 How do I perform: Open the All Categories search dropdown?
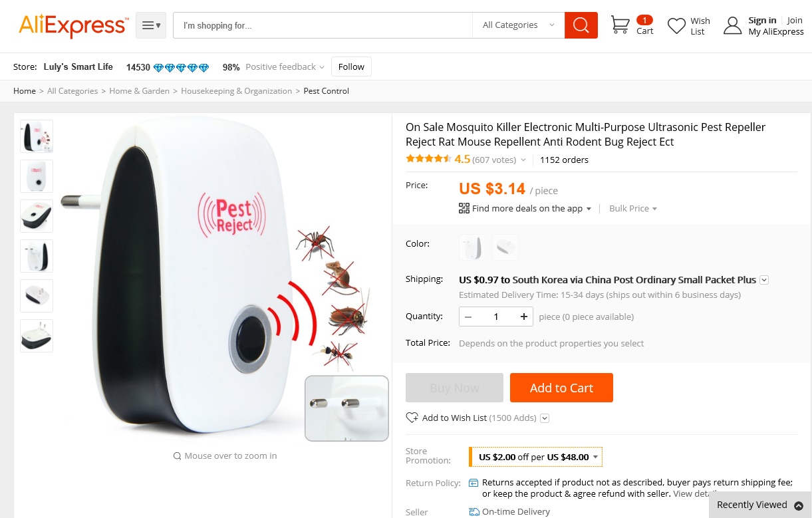[x=518, y=25]
